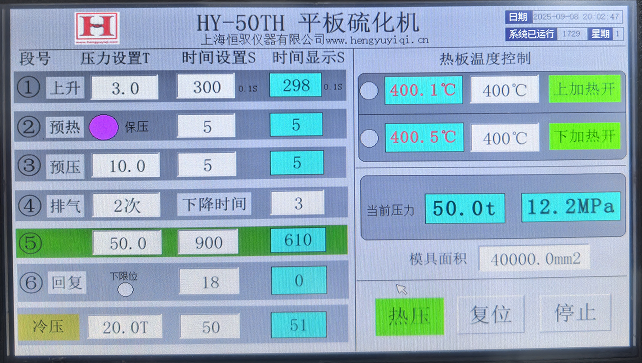Image resolution: width=642 pixels, height=363 pixels.
Task: Edit stage 1 pressure field 3.0
Action: [x=124, y=87]
